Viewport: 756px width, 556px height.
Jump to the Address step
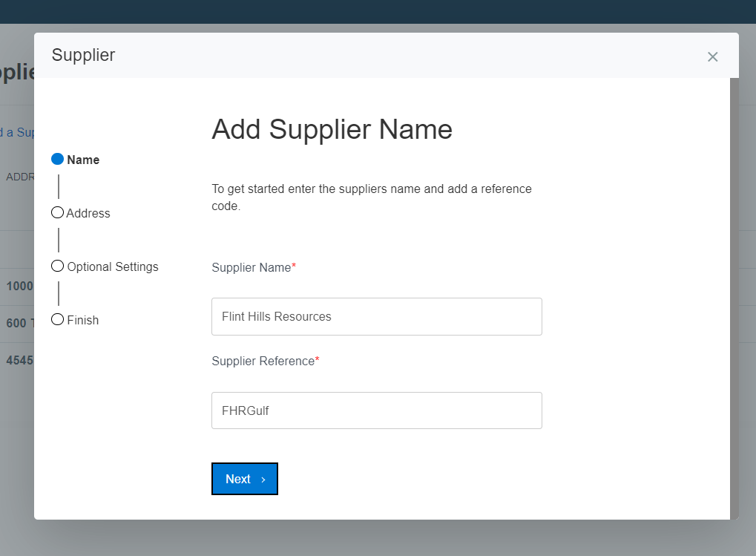88,213
